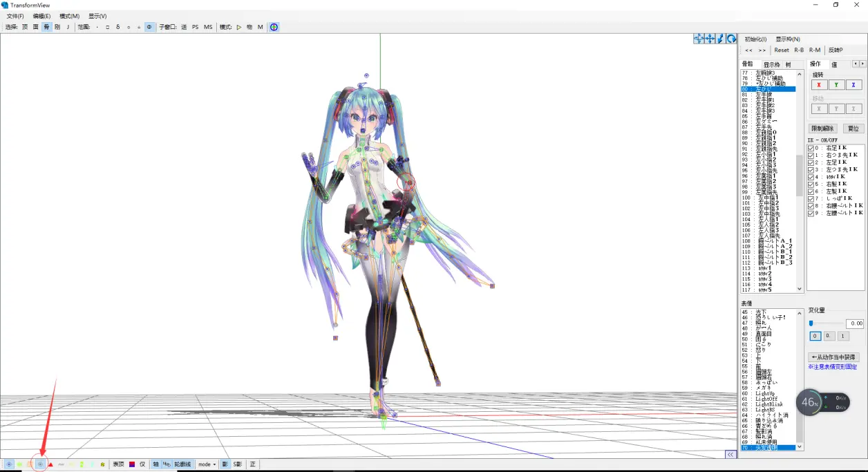868x472 pixels.
Task: Click the rotate-view circular arrow icon
Action: pyautogui.click(x=731, y=39)
